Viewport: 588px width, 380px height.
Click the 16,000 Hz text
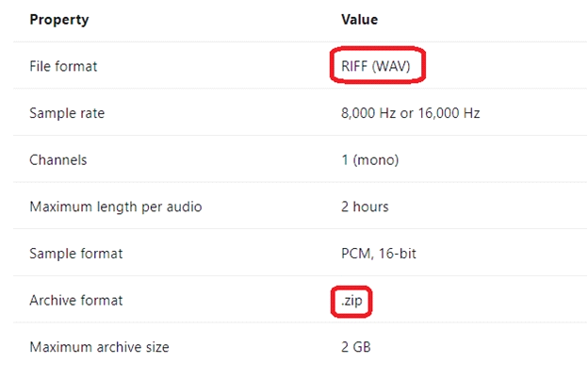449,113
